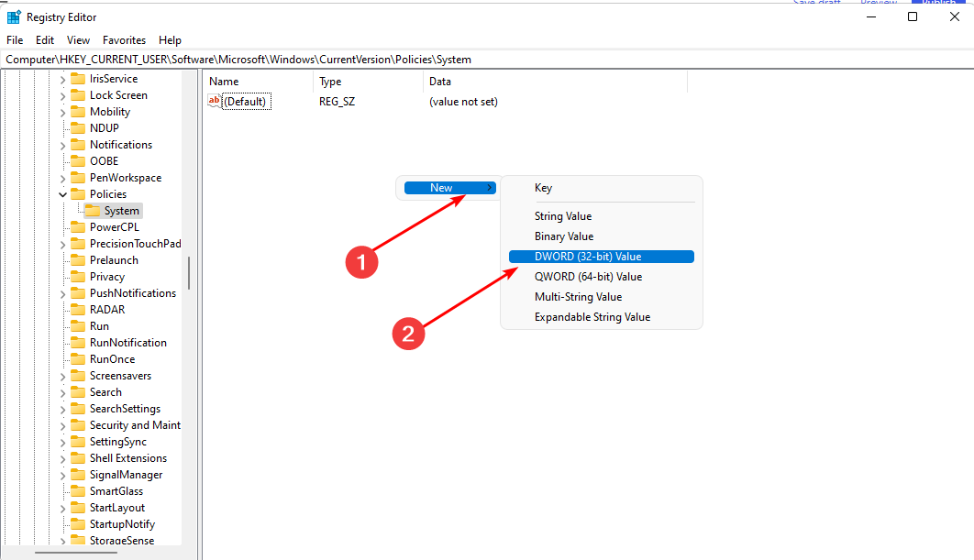The image size is (974, 560).
Task: Open the View menu
Action: pyautogui.click(x=78, y=39)
